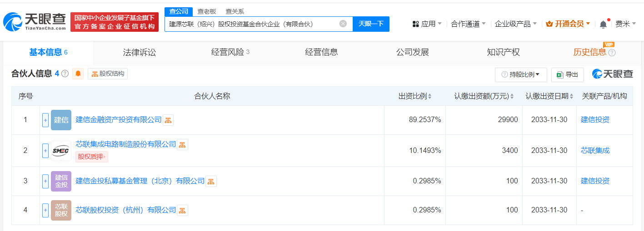The width and height of the screenshot is (644, 231).
Task: Open 建信投资 related product in row 1
Action: [595, 120]
